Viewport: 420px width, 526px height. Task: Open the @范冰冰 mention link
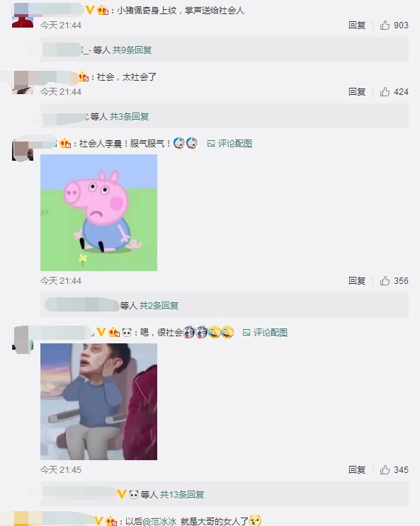pos(159,521)
